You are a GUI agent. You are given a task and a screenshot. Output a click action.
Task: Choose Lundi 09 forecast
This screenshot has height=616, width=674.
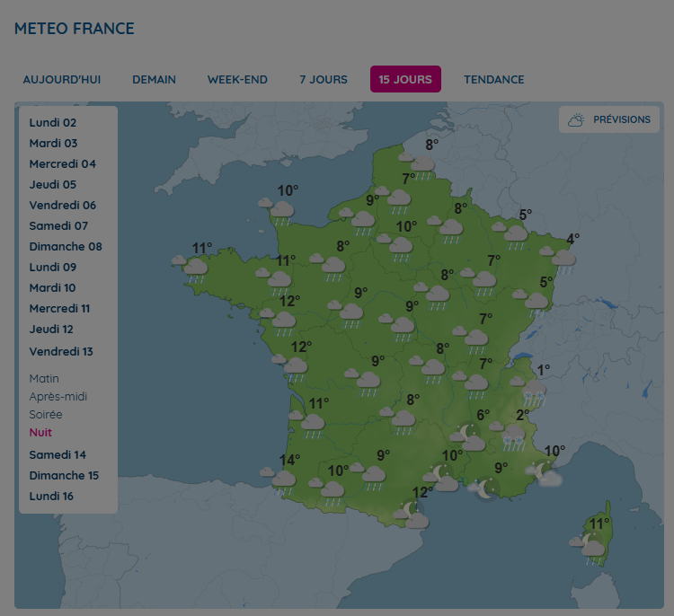point(52,267)
